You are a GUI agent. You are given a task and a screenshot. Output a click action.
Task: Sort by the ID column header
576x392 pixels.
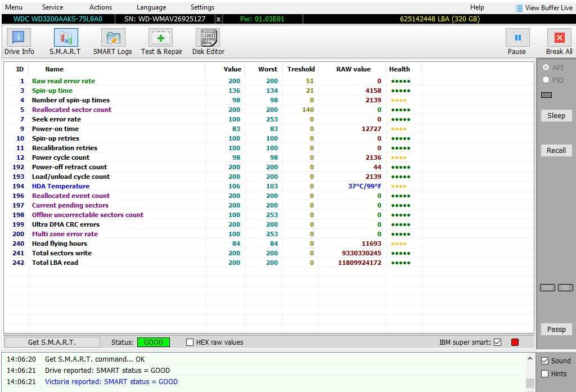coord(20,69)
